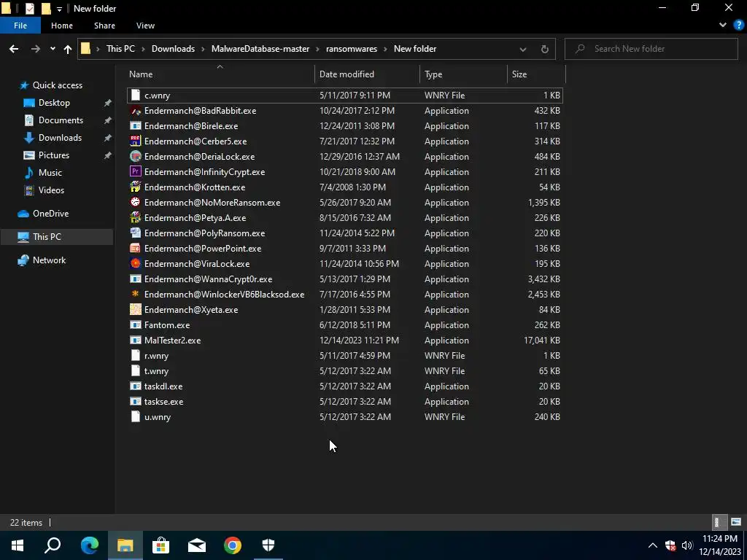Expand the chevron after MalwareDatabase-master in path
Image resolution: width=747 pixels, height=560 pixels.
(x=318, y=49)
